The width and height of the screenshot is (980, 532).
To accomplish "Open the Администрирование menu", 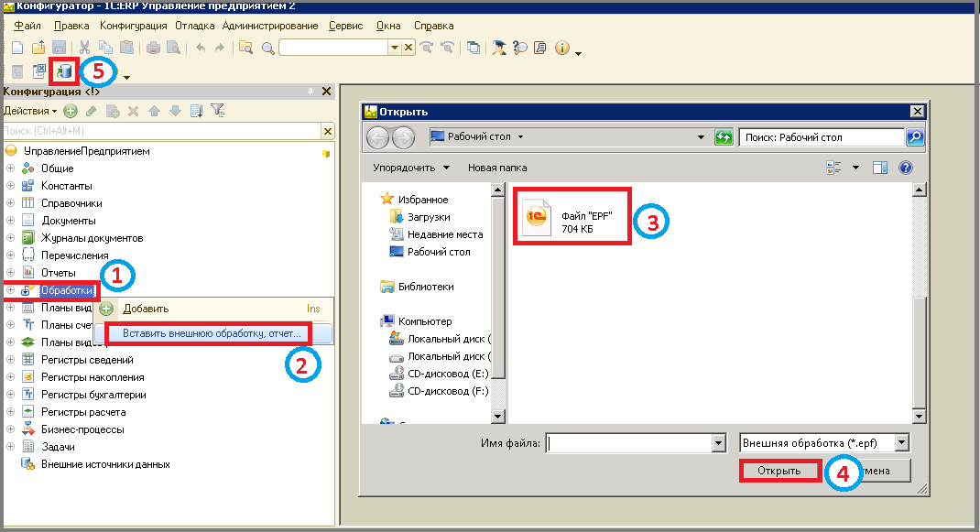I will (x=270, y=26).
